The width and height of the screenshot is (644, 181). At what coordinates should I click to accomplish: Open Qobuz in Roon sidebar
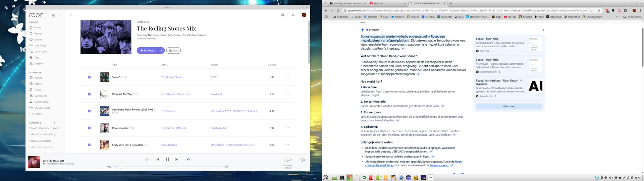pyautogui.click(x=38, y=40)
